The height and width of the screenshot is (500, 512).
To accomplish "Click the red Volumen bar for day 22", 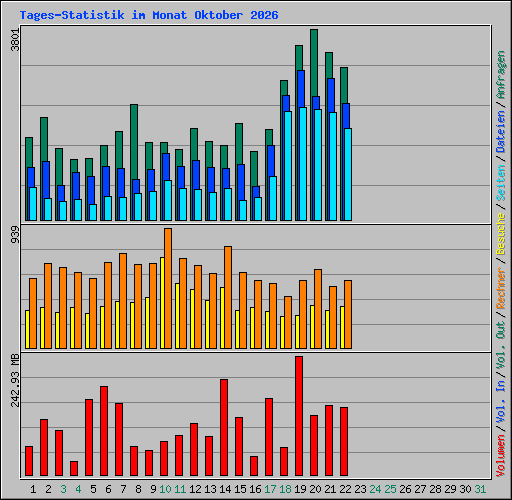I will click(x=344, y=441).
